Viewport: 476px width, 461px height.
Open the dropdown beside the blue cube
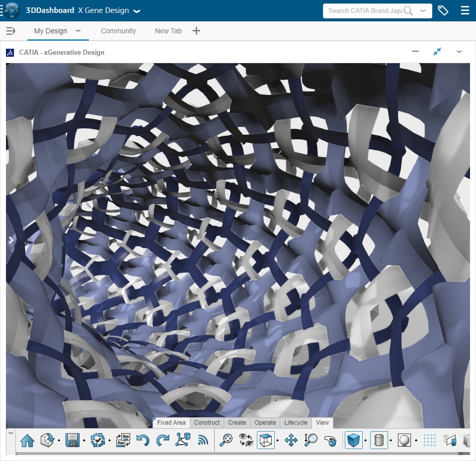(365, 440)
